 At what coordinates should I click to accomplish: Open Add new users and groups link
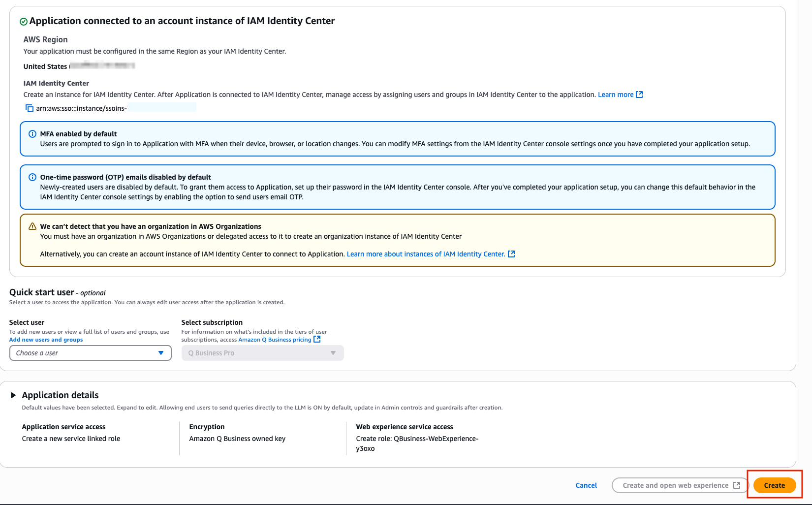point(46,340)
